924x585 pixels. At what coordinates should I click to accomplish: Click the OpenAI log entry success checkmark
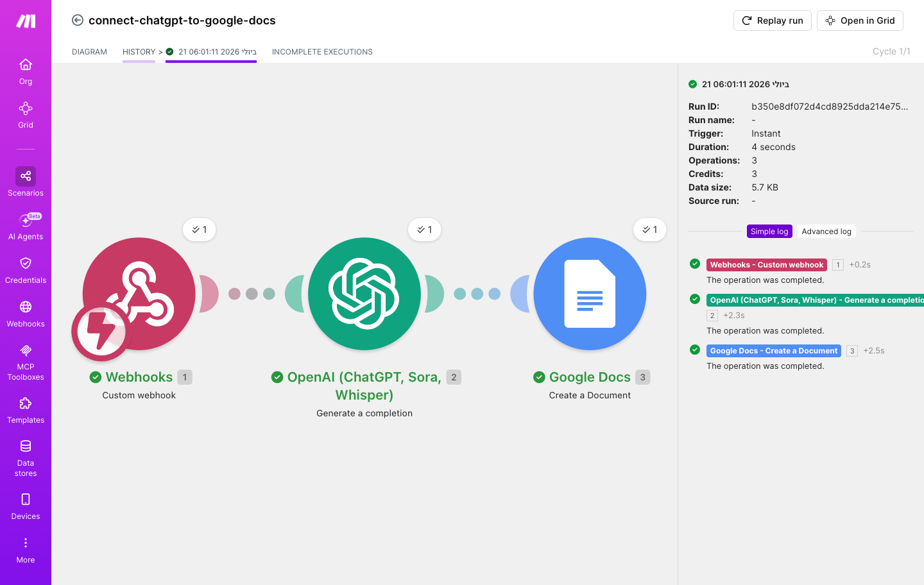click(x=695, y=299)
